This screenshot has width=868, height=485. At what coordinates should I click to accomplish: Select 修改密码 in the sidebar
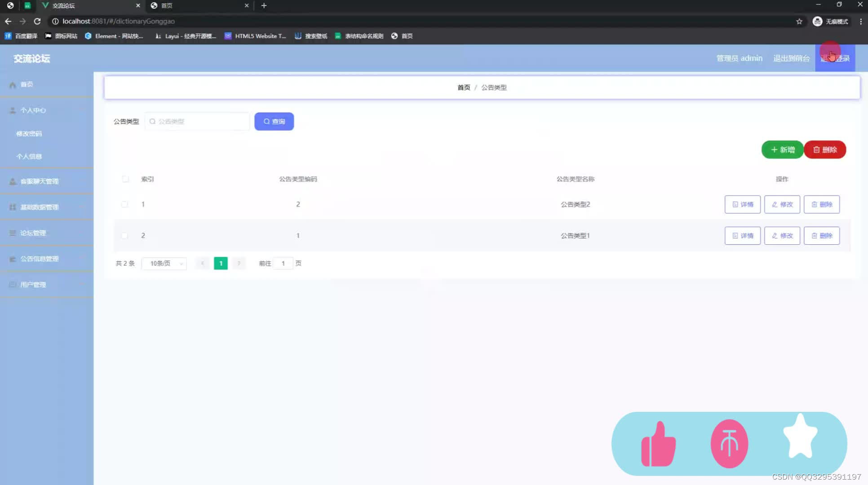[29, 133]
